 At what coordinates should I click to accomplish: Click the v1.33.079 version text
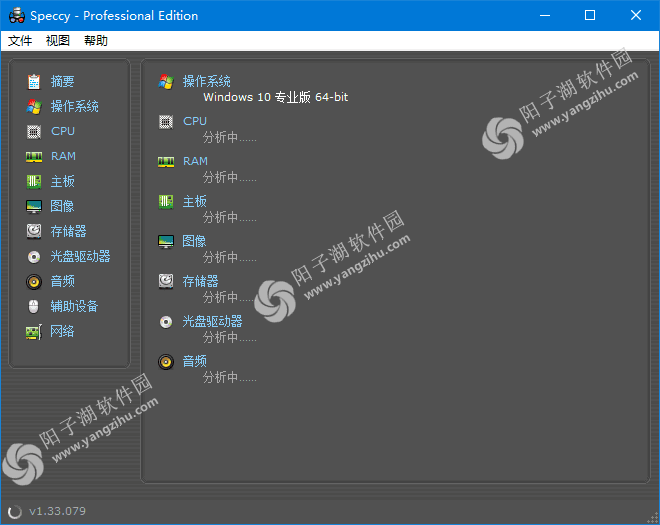[57, 511]
